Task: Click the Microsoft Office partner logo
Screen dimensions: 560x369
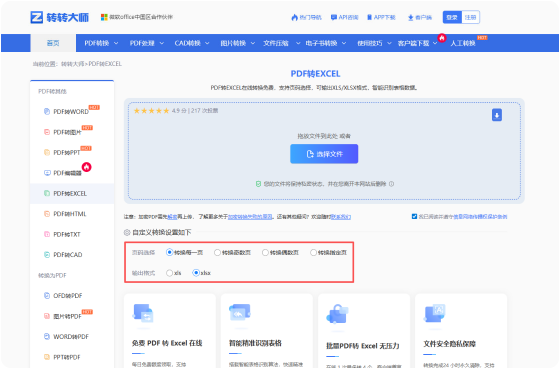Action: point(104,17)
